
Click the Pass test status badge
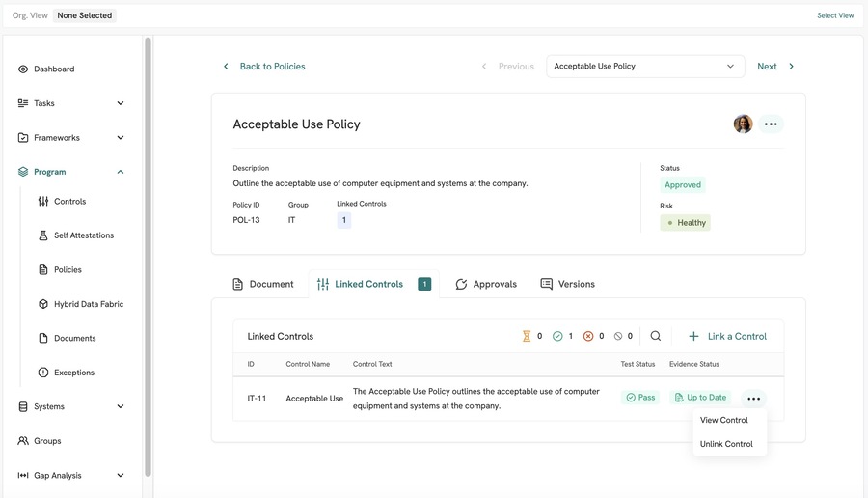[x=640, y=398]
